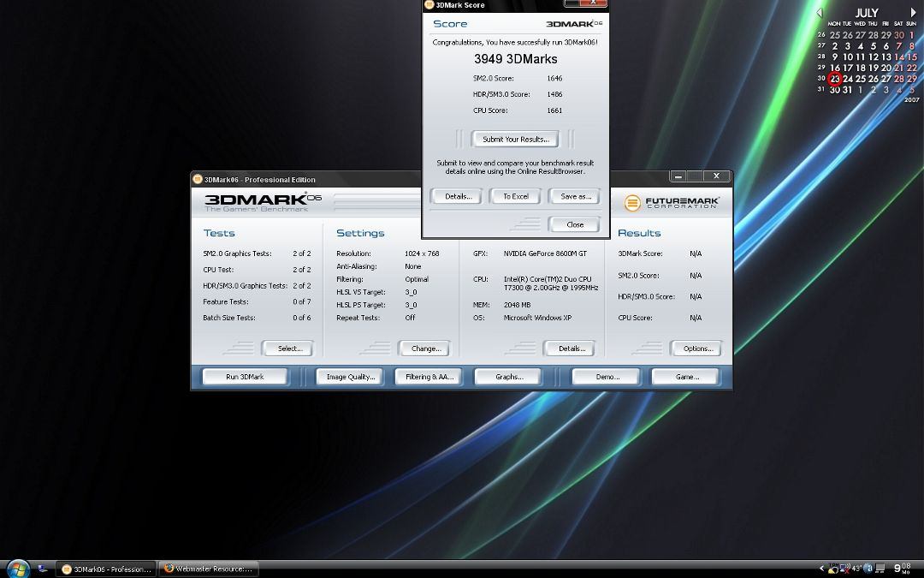The height and width of the screenshot is (578, 924).
Task: Open the Graphs tool
Action: (508, 376)
